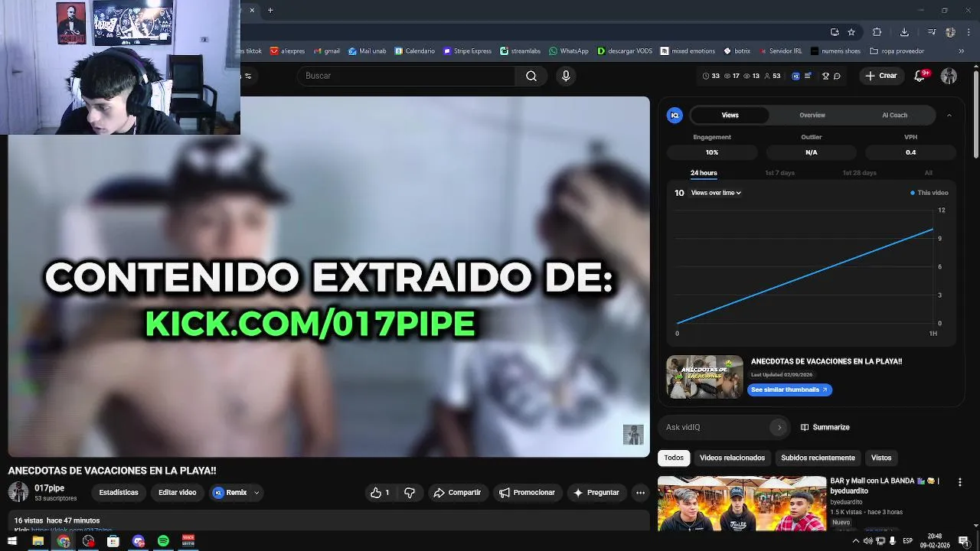Open the Views over time dropdown
This screenshot has height=551, width=980.
[x=716, y=193]
